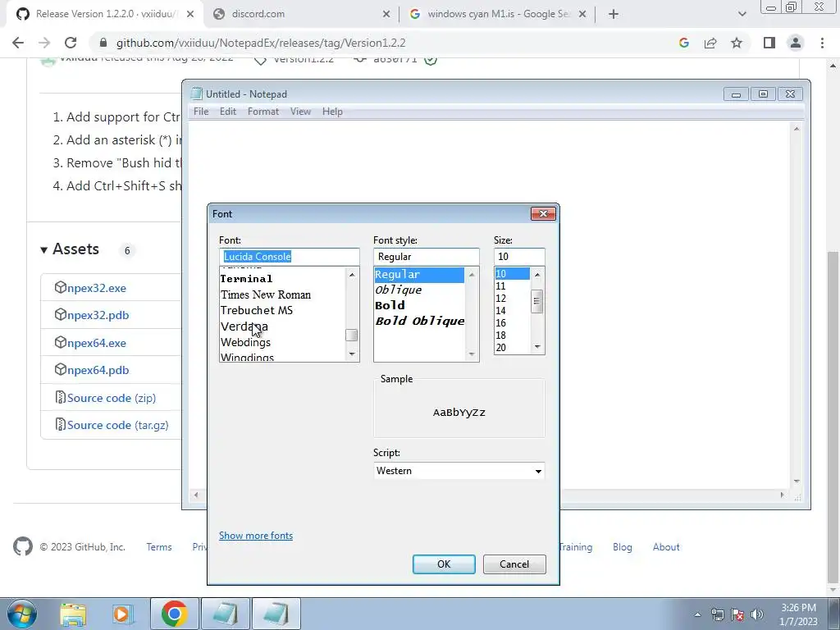This screenshot has width=840, height=630.
Task: Select Terminal in font list
Action: point(246,279)
